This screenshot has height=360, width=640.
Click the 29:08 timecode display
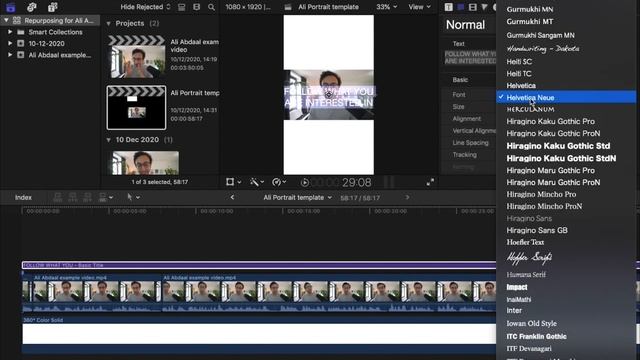click(357, 182)
